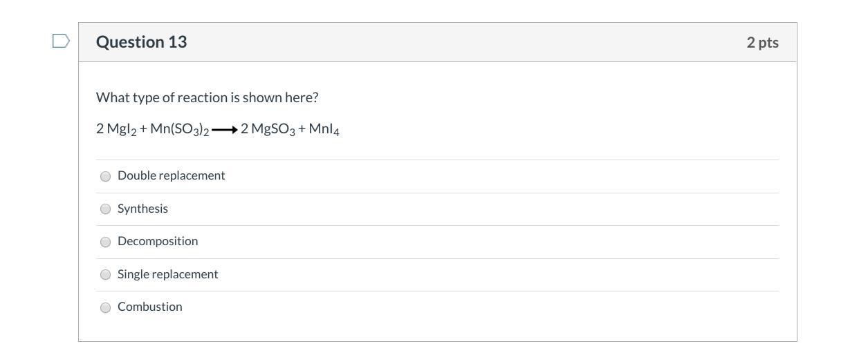Click the 'Question 13' heading
This screenshot has height=355, width=868.
coord(141,42)
